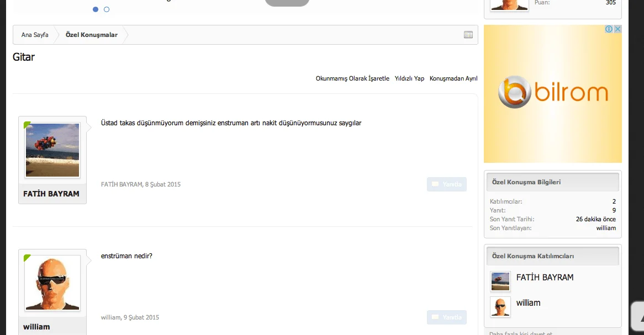Open the 8 Şubat 2015 message permalink

(163, 184)
